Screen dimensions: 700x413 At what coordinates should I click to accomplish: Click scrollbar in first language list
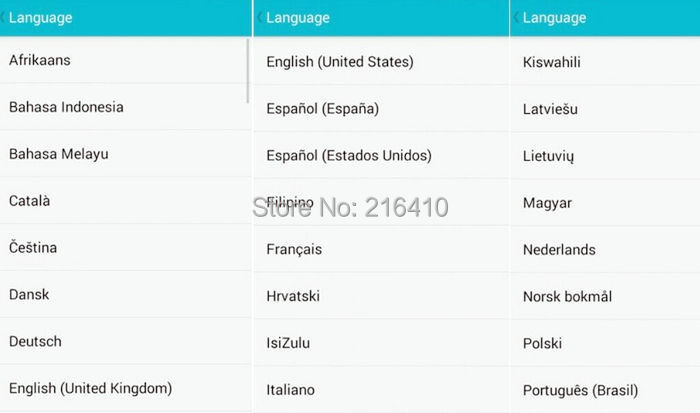248,70
